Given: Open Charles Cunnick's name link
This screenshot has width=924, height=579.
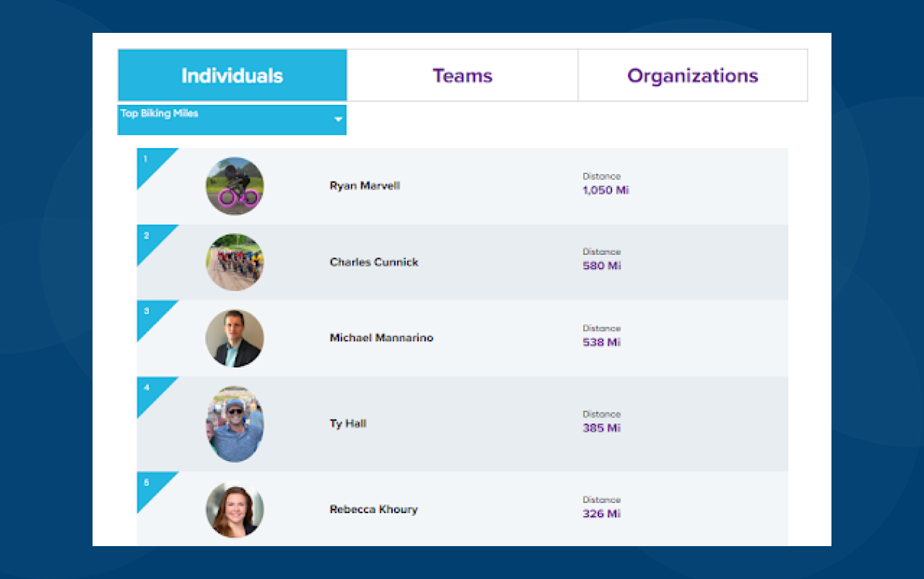Looking at the screenshot, I should coord(374,262).
